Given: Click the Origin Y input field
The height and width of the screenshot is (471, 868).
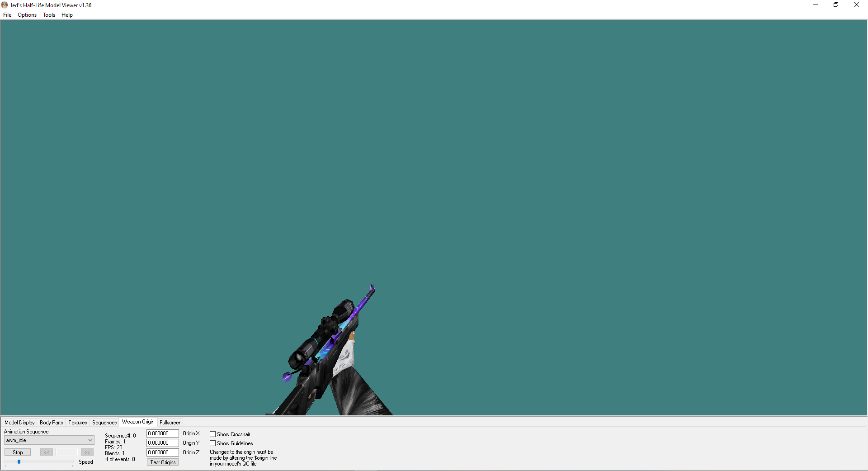Looking at the screenshot, I should 163,443.
